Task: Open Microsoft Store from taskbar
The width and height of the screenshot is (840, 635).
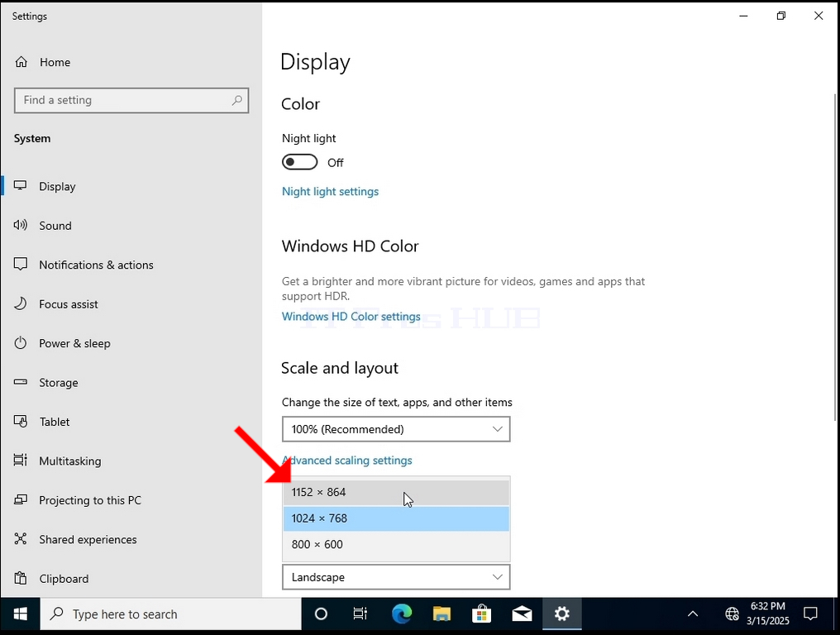Action: (482, 614)
